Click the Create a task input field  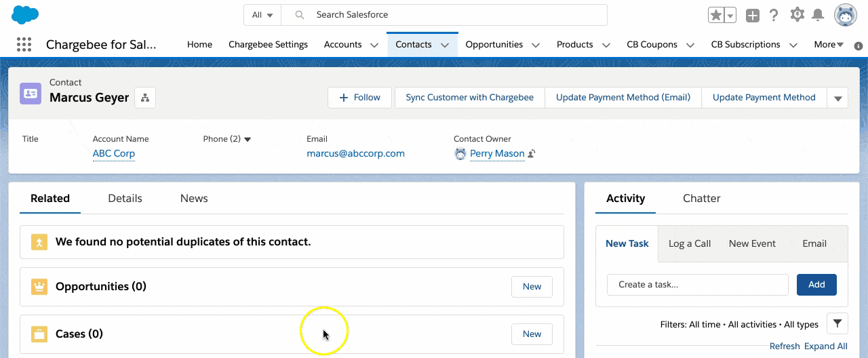coord(697,285)
